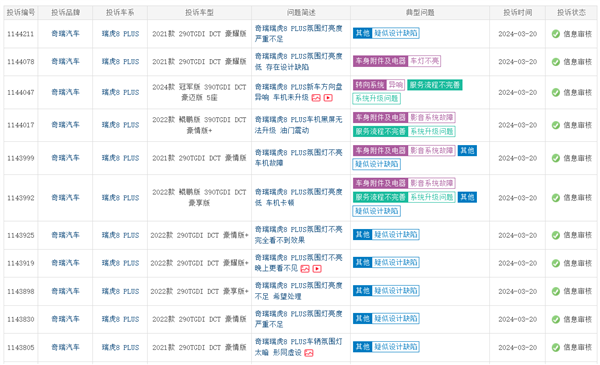
Task: Click the 其他 tag in complaint 1143898
Action: pyautogui.click(x=362, y=291)
